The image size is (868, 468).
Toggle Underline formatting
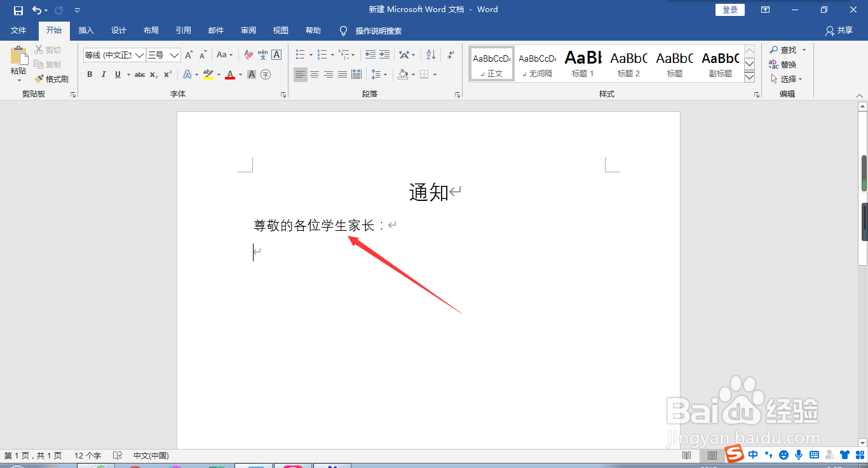[118, 74]
